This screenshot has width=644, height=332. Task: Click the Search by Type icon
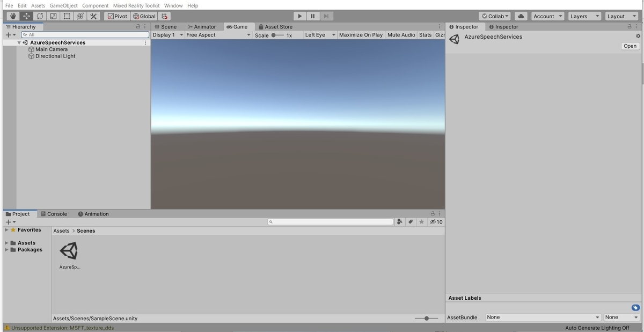(x=400, y=222)
